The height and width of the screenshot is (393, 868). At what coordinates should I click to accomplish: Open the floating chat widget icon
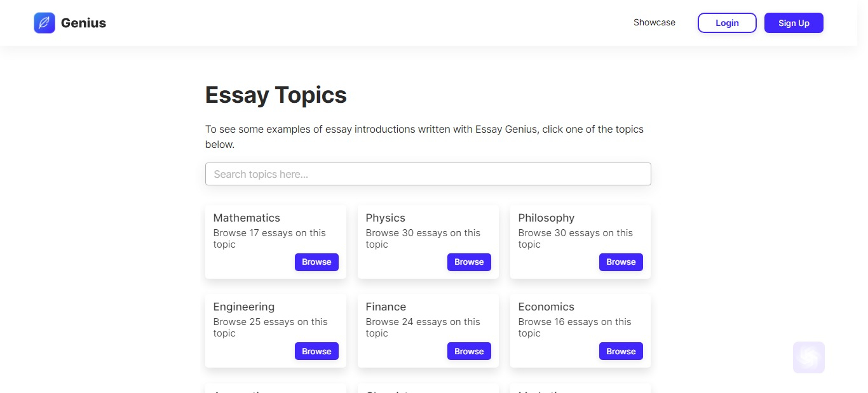tap(809, 357)
